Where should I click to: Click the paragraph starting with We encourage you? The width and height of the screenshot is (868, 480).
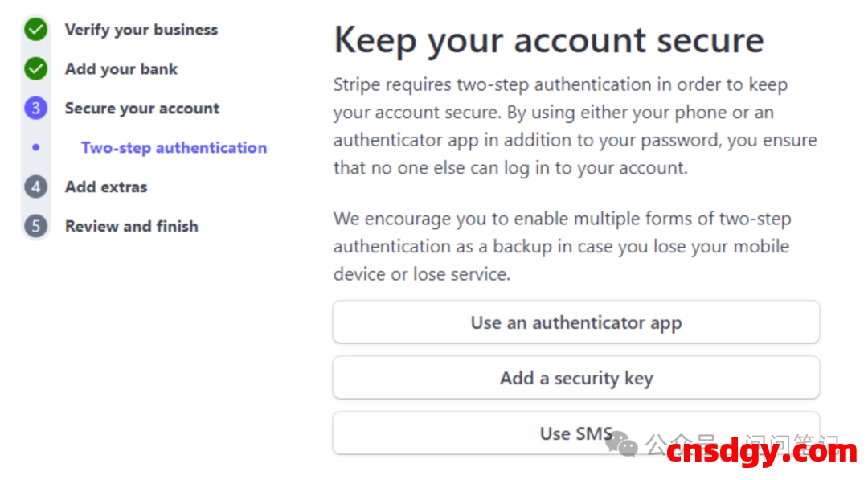click(562, 246)
